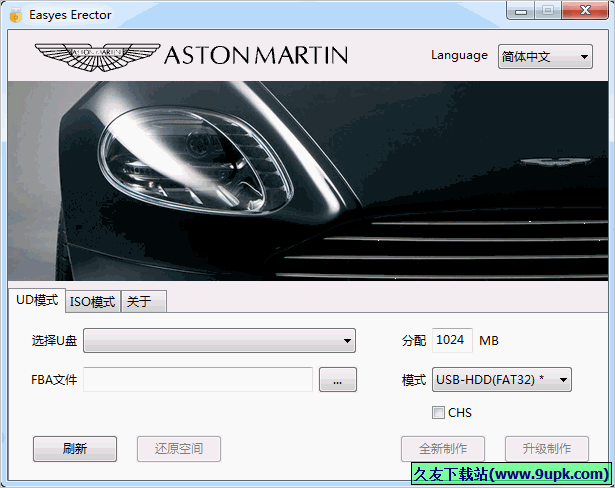Minimize the Easyes Erector window

coord(520,11)
